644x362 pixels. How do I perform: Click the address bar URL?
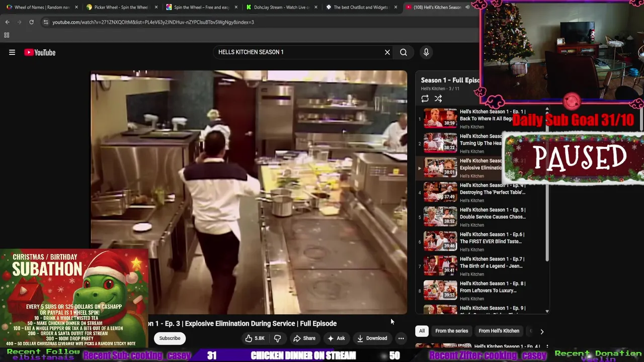[x=153, y=22]
